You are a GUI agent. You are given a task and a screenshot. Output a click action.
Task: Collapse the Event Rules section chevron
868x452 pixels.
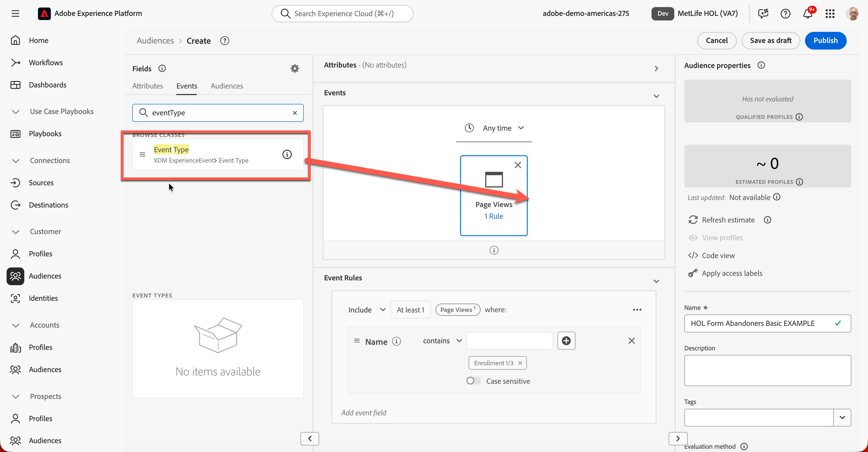click(x=656, y=281)
